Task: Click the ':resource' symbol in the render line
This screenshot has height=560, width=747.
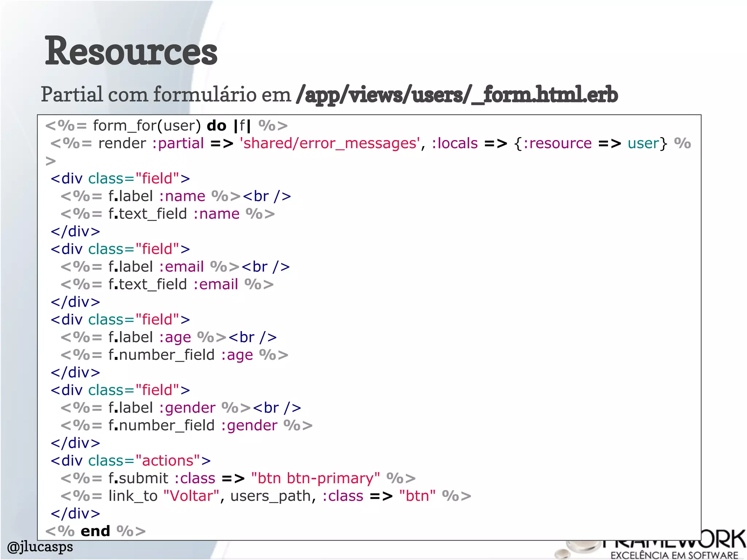Action: point(557,143)
